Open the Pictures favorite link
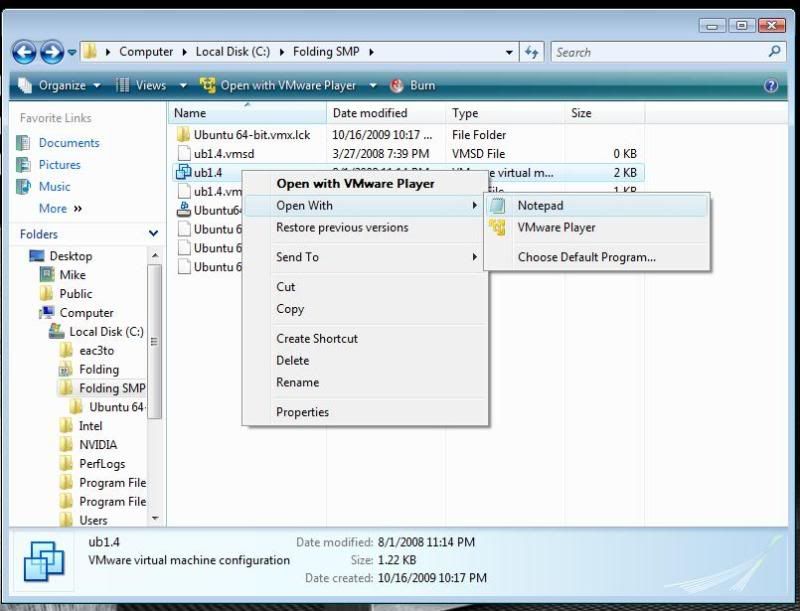800x611 pixels. tap(59, 165)
